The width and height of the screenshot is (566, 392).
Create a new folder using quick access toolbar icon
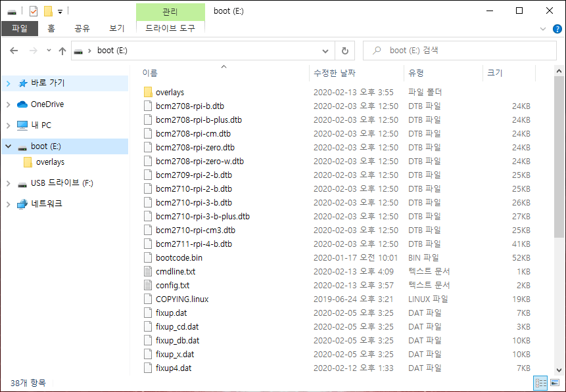[x=48, y=10]
